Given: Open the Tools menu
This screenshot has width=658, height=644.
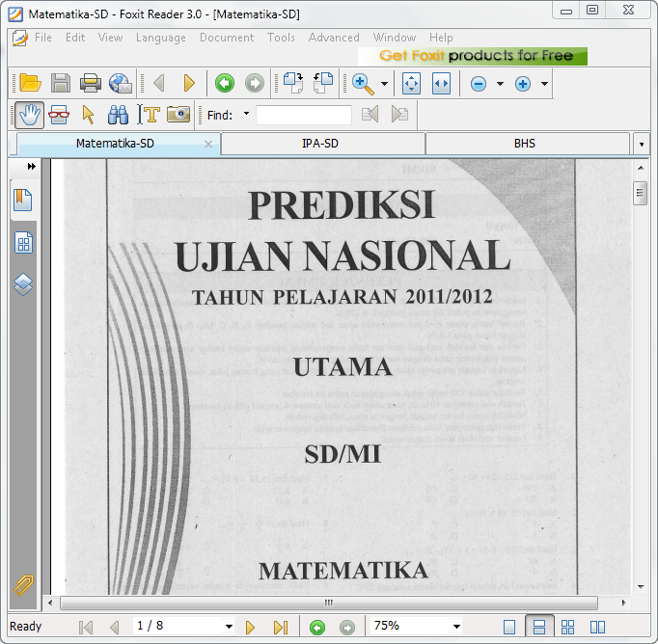Looking at the screenshot, I should coord(281,38).
